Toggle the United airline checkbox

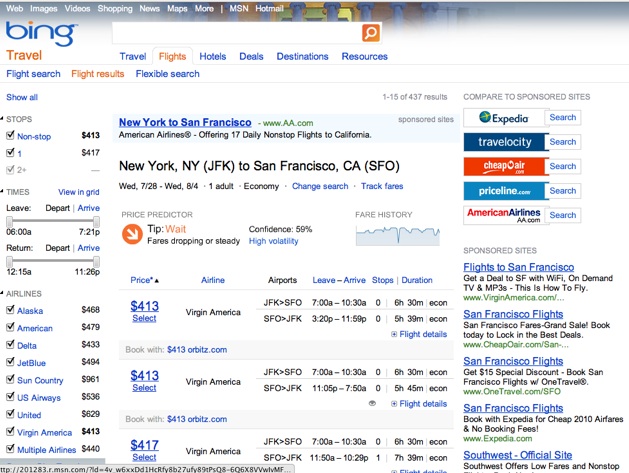[10, 414]
